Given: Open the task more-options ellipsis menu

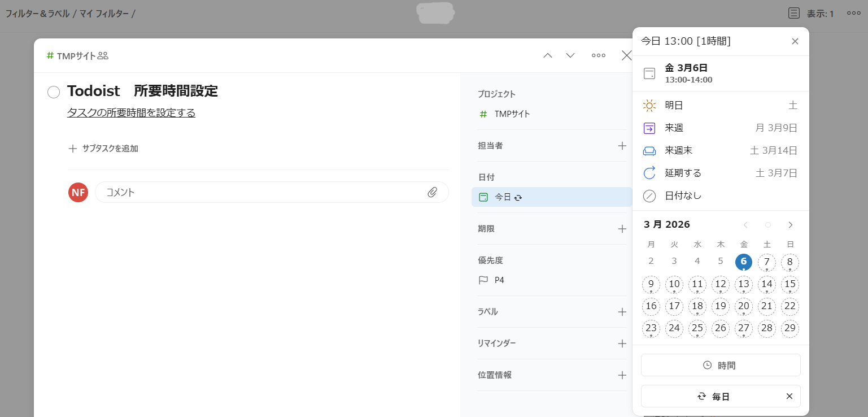Looking at the screenshot, I should [x=598, y=55].
